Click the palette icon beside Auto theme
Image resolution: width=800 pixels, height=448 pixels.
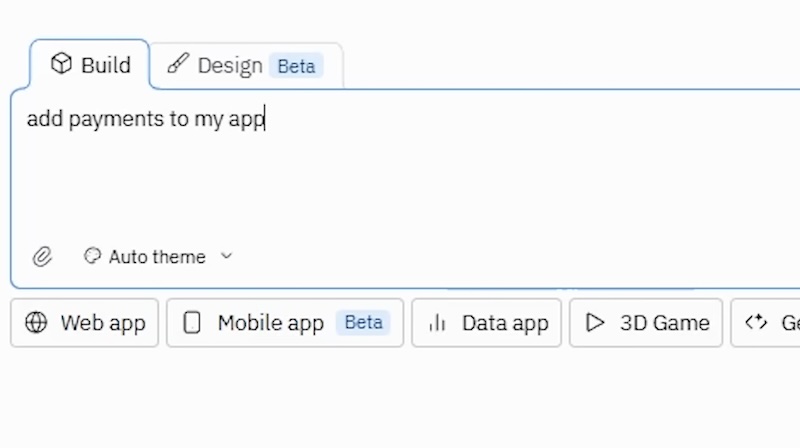coord(93,257)
